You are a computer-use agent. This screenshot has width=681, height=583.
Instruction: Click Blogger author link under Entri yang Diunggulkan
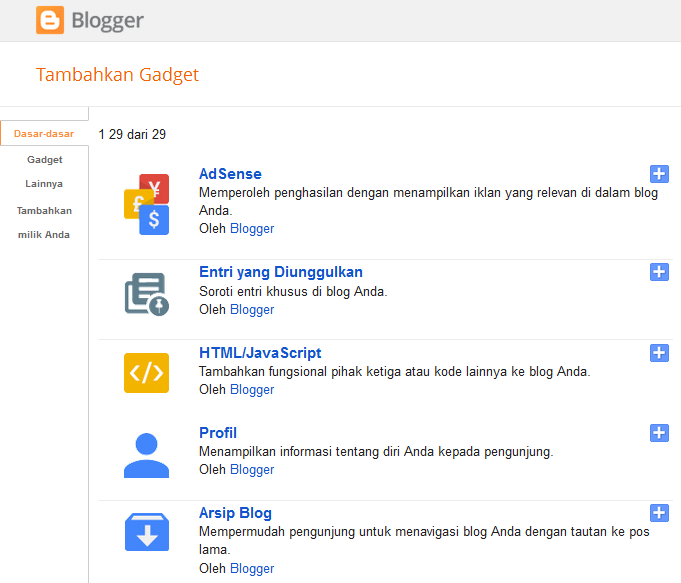pyautogui.click(x=252, y=309)
